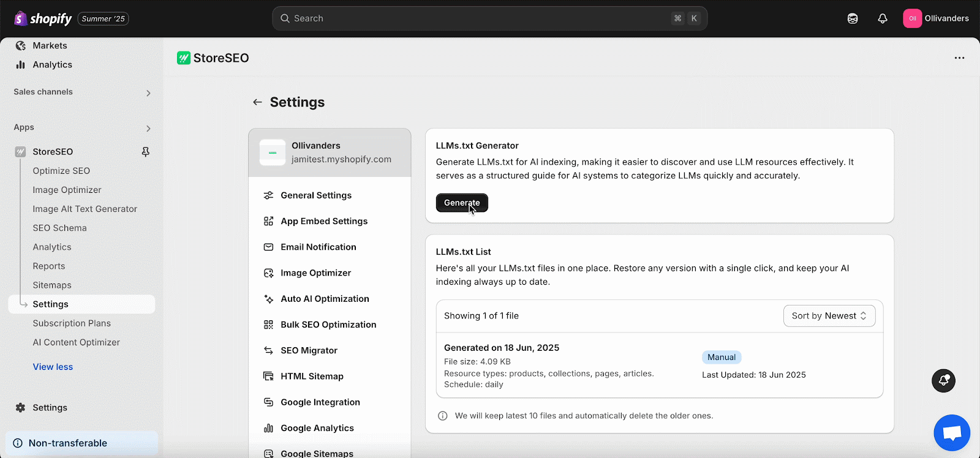Click the Email Notification envelope icon
Image resolution: width=980 pixels, height=458 pixels.
coord(268,247)
